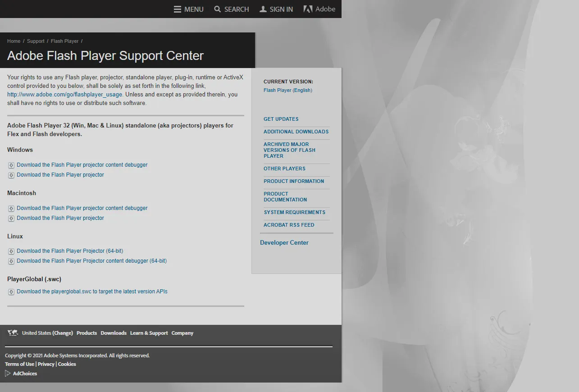Open the Privacy footer link
This screenshot has width=579, height=392.
(46, 364)
